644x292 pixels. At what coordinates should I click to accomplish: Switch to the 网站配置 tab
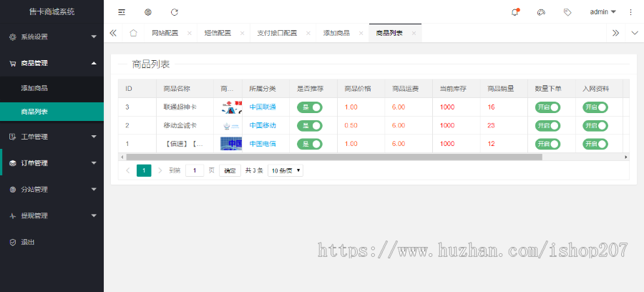click(165, 33)
